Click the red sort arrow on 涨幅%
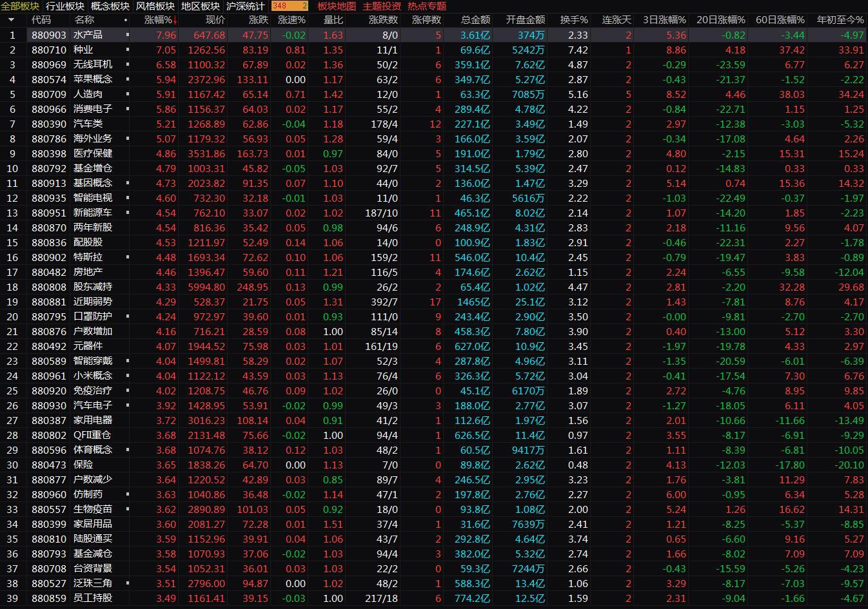Viewport: 868px width, 609px height. point(175,21)
